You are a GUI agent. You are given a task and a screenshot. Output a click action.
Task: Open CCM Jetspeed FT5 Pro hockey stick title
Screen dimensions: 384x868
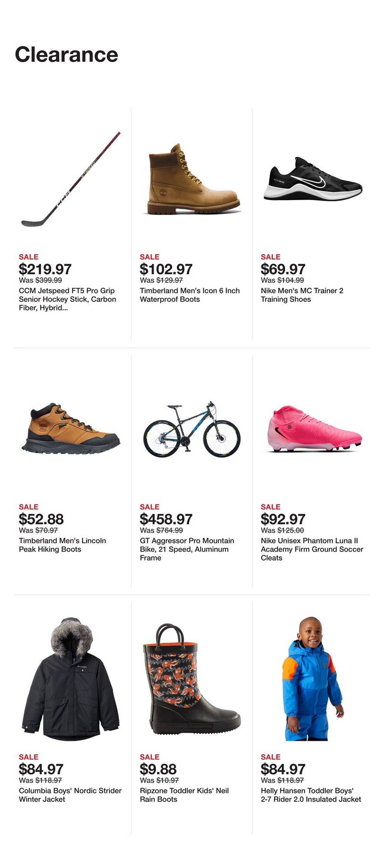[x=67, y=299]
